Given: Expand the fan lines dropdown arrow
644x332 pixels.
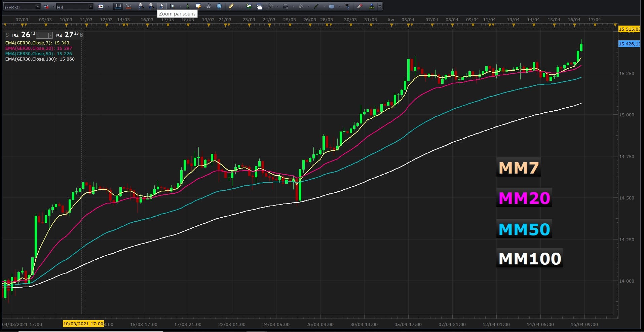Looking at the screenshot, I should tap(308, 6).
